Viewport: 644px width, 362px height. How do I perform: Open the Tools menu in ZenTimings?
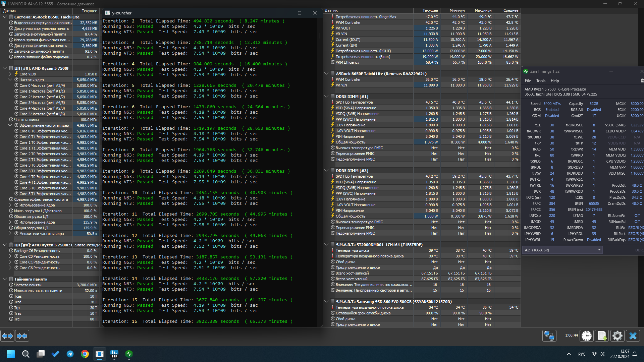[540, 81]
